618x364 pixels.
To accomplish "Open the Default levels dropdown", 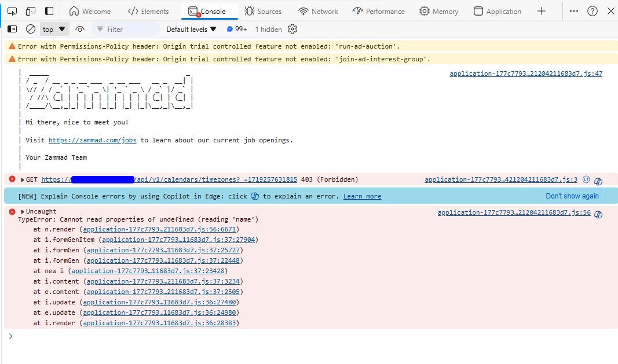I will [x=191, y=29].
